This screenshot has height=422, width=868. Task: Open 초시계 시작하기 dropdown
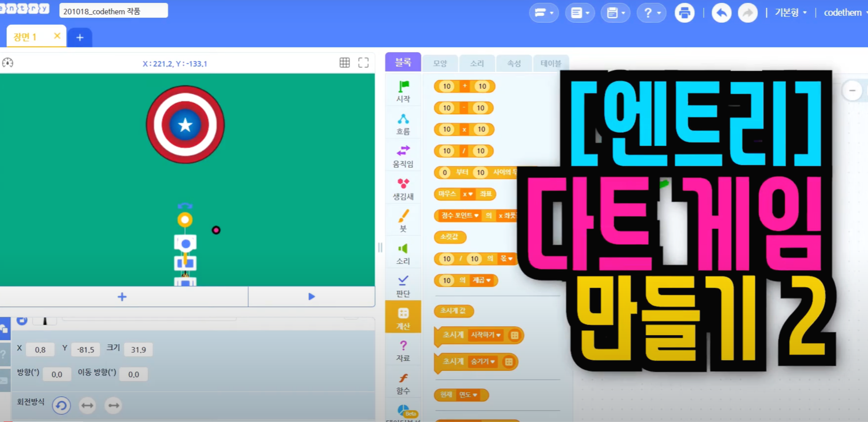(486, 335)
